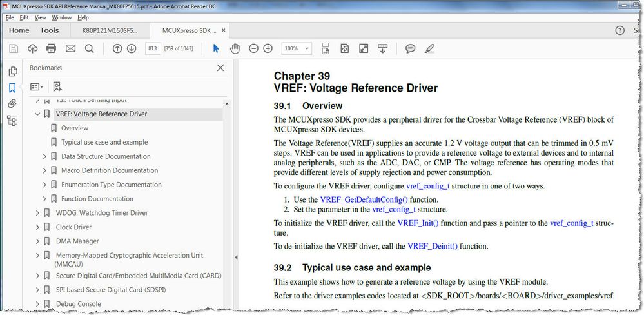
Task: Add new bookmark icon in panel
Action: [57, 86]
